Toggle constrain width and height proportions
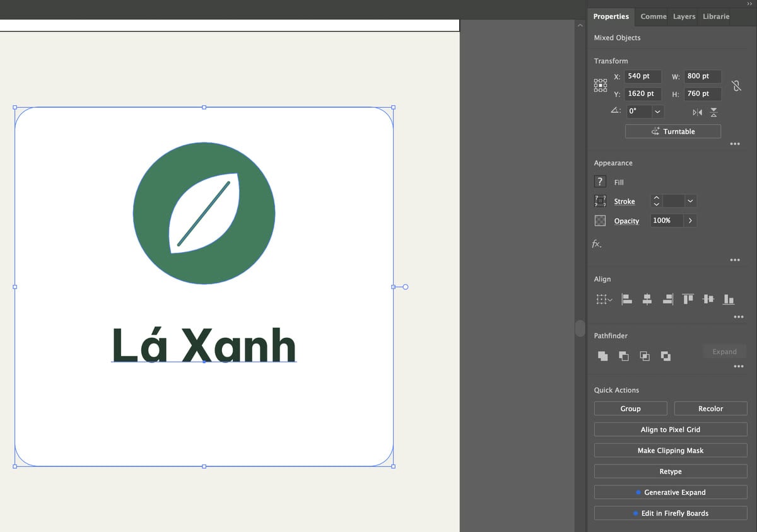The image size is (757, 532). [x=736, y=86]
